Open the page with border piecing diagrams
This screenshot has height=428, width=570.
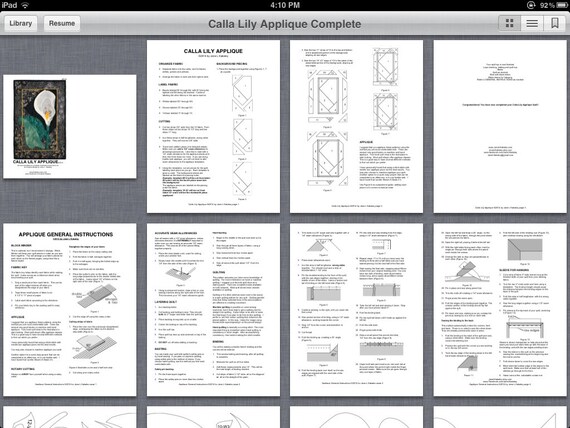(x=356, y=127)
